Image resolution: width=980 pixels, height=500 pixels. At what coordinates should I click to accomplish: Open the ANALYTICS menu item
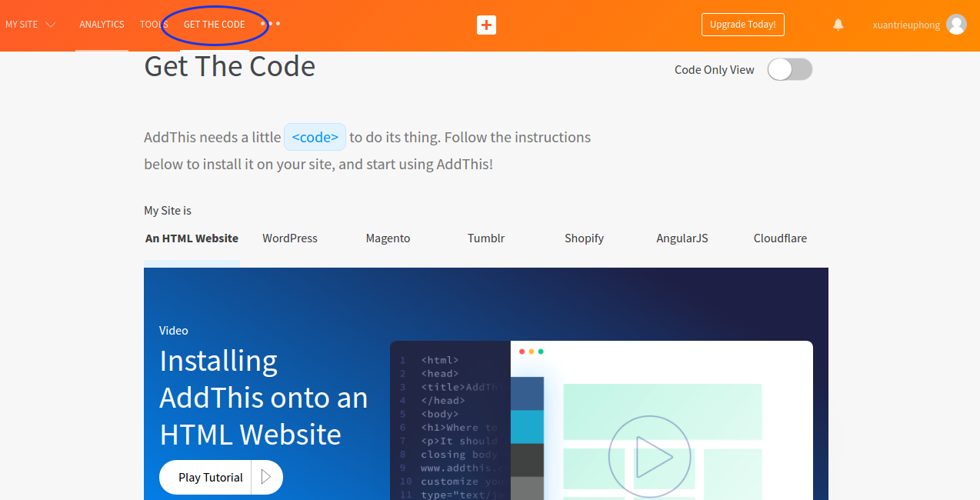point(102,25)
